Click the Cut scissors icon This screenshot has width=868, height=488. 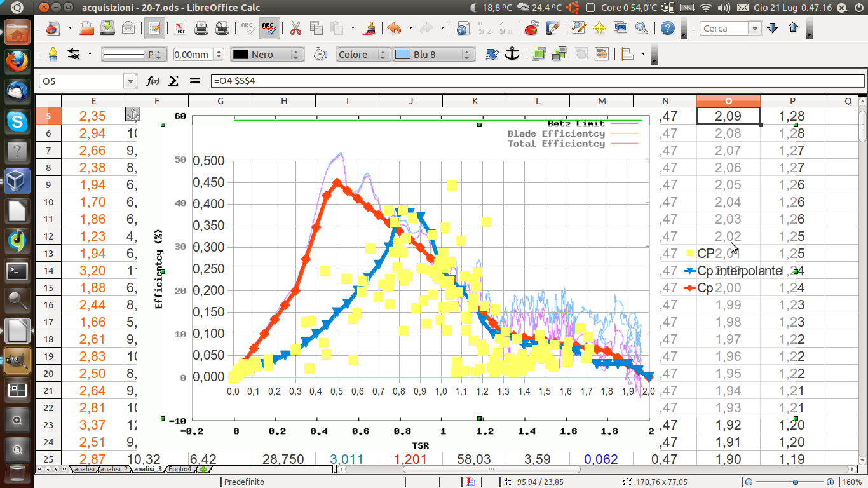[295, 29]
